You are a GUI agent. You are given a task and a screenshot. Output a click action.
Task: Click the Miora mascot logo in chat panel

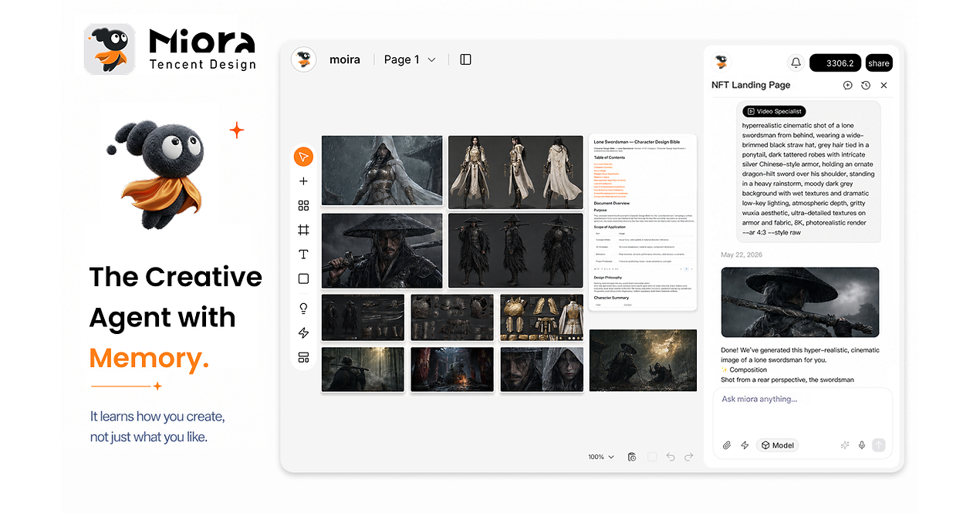coord(721,62)
